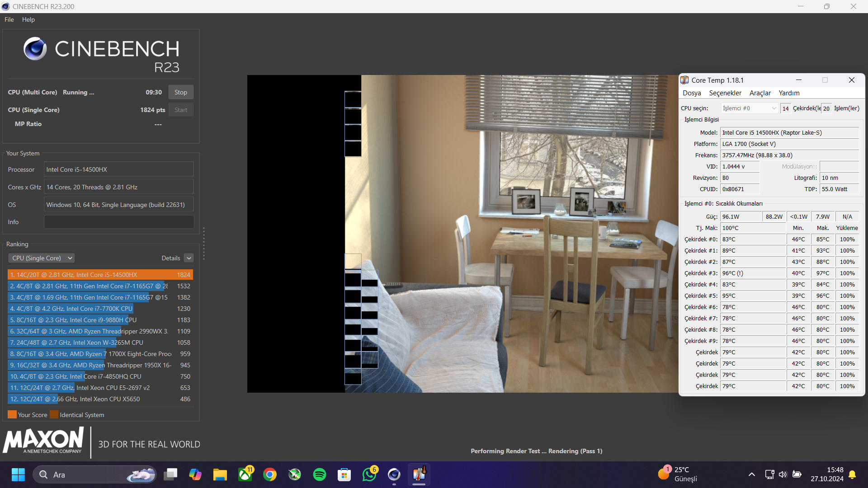Open File Explorer from the taskbar

coord(220,474)
